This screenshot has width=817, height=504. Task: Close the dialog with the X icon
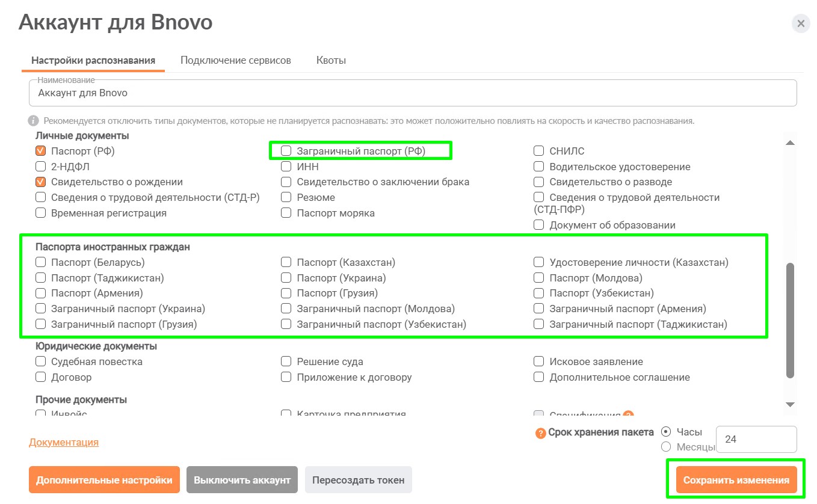[x=801, y=23]
